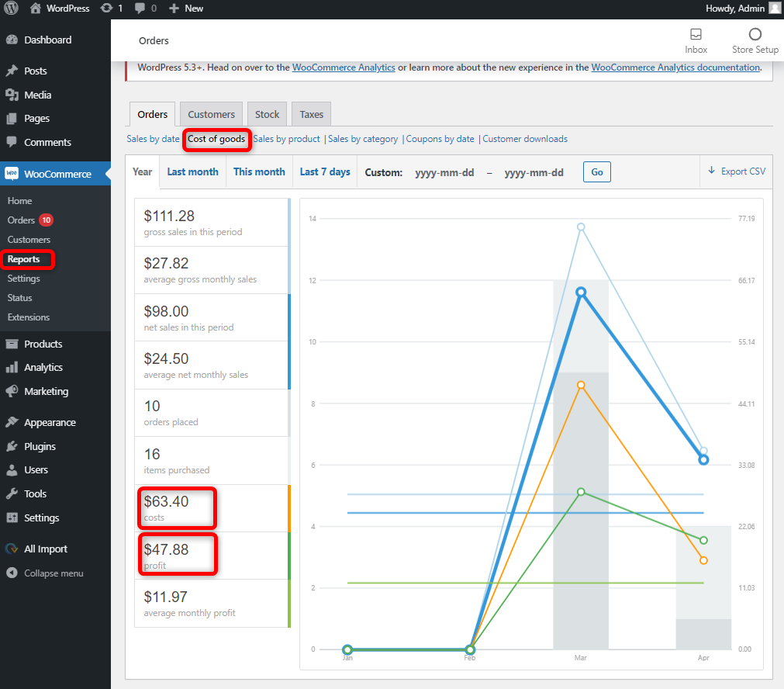784x689 pixels.
Task: Toggle the costs legend series
Action: [212, 508]
